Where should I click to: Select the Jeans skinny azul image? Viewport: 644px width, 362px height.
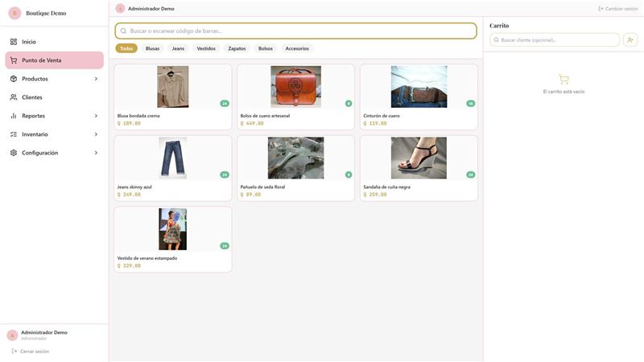[173, 158]
